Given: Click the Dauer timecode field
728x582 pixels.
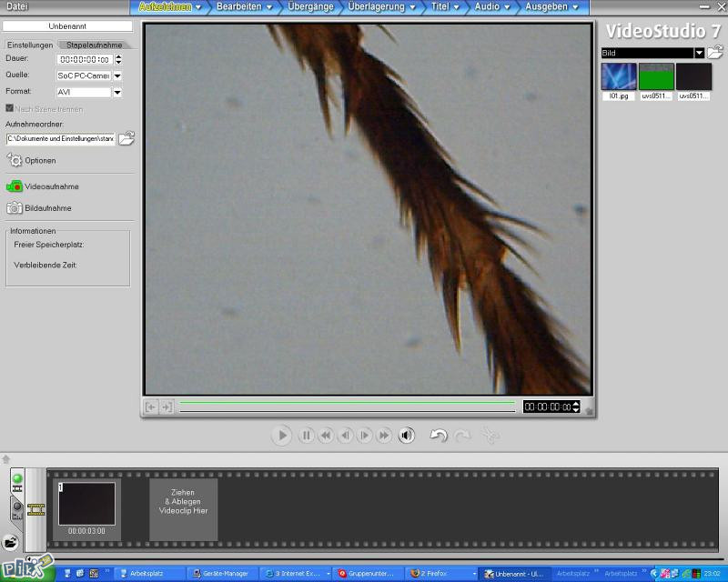Looking at the screenshot, I should coord(85,59).
